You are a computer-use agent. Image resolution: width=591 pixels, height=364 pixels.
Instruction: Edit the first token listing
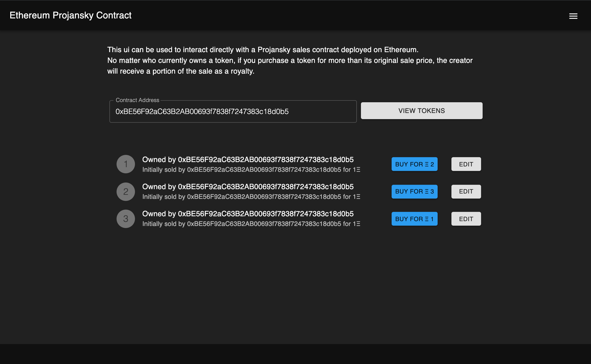[466, 164]
